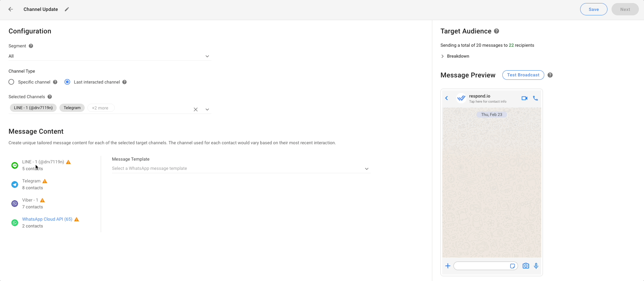644x281 pixels.
Task: Click the microphone icon in message preview
Action: [x=536, y=266]
